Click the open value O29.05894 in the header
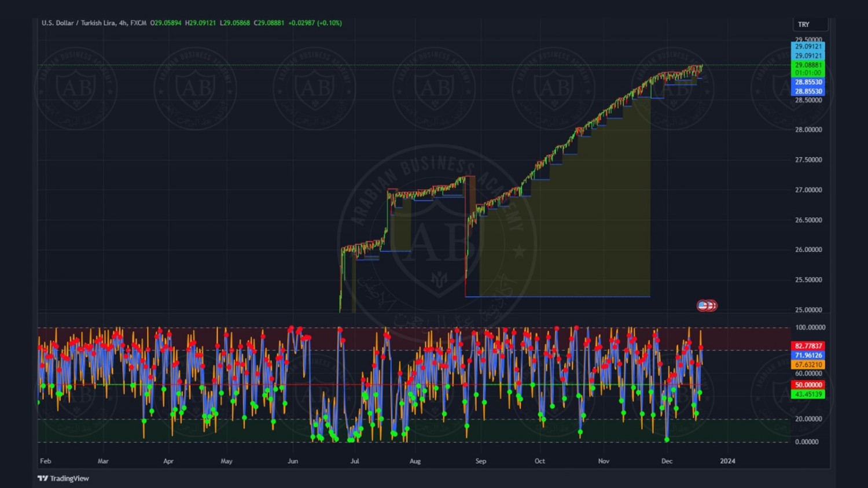Viewport: 868px width, 488px height. (166, 23)
